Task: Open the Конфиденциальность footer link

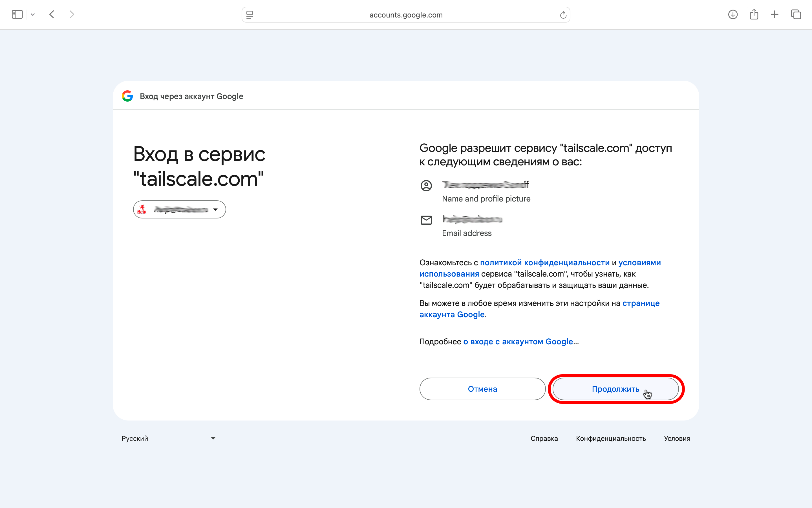Action: [x=611, y=439]
